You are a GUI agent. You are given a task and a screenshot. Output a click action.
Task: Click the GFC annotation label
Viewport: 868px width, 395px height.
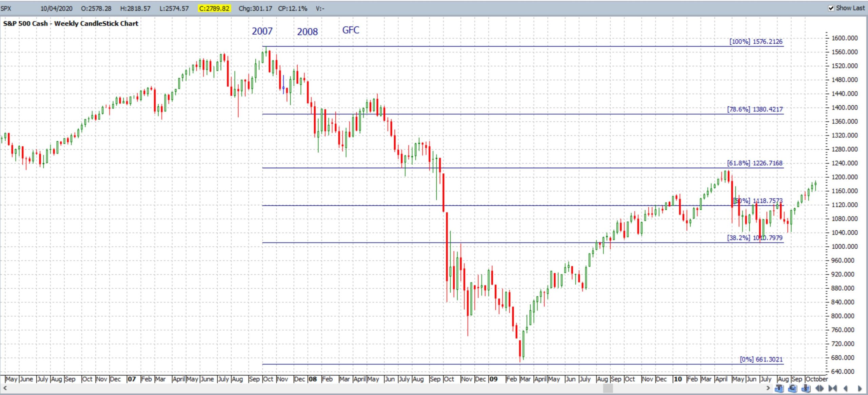pos(351,30)
